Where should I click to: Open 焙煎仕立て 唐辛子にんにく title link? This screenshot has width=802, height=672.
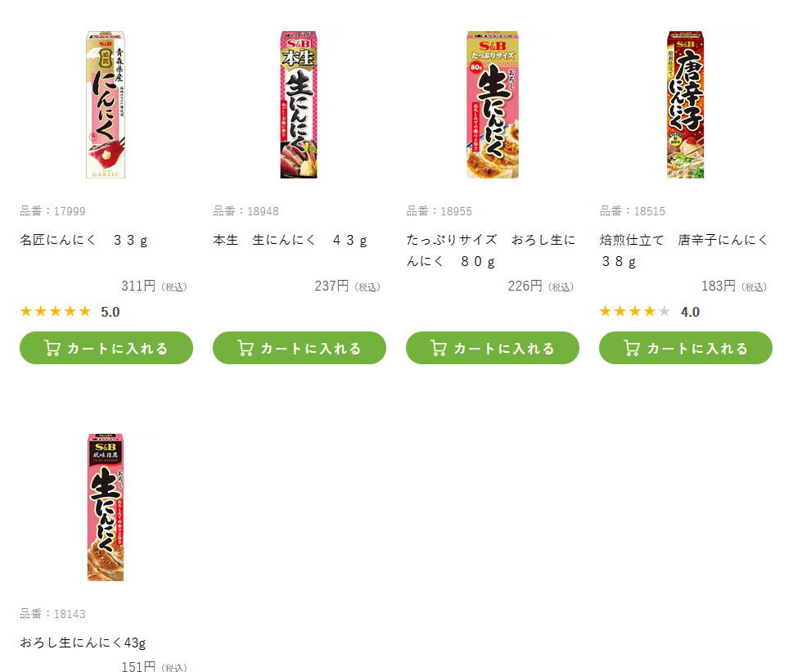click(x=684, y=250)
